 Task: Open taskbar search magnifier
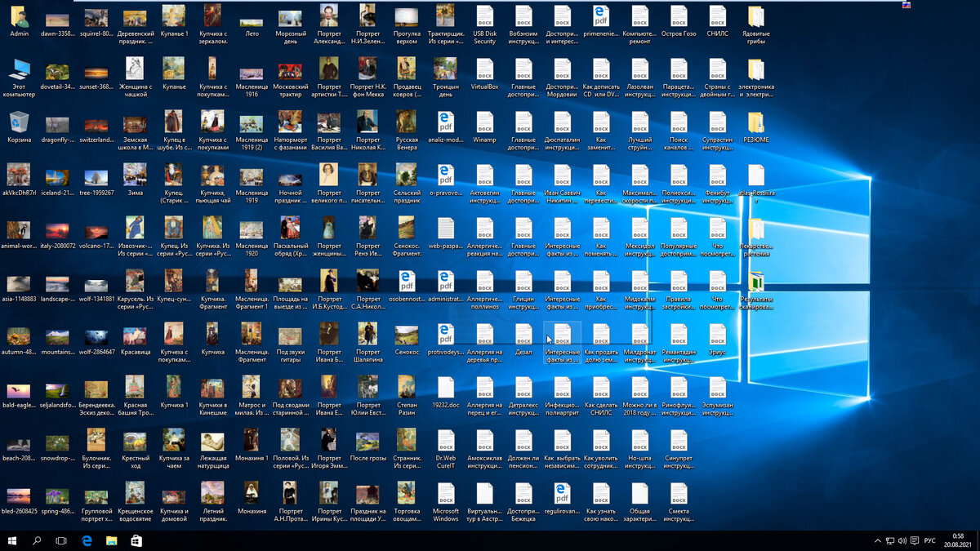pos(37,540)
